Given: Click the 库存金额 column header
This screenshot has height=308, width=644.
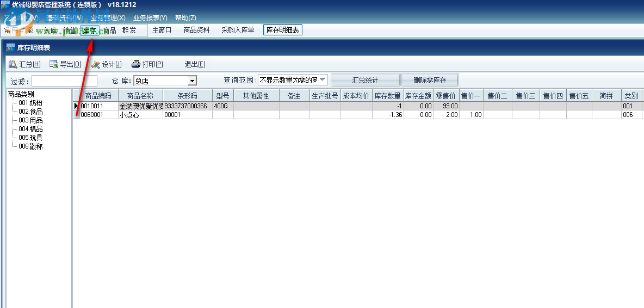Looking at the screenshot, I should pyautogui.click(x=418, y=96).
